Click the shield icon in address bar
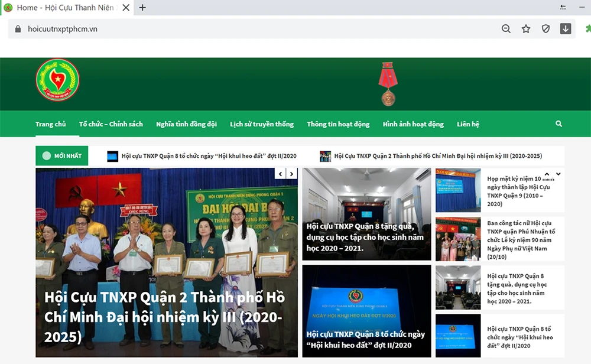The image size is (591, 364). pyautogui.click(x=545, y=29)
